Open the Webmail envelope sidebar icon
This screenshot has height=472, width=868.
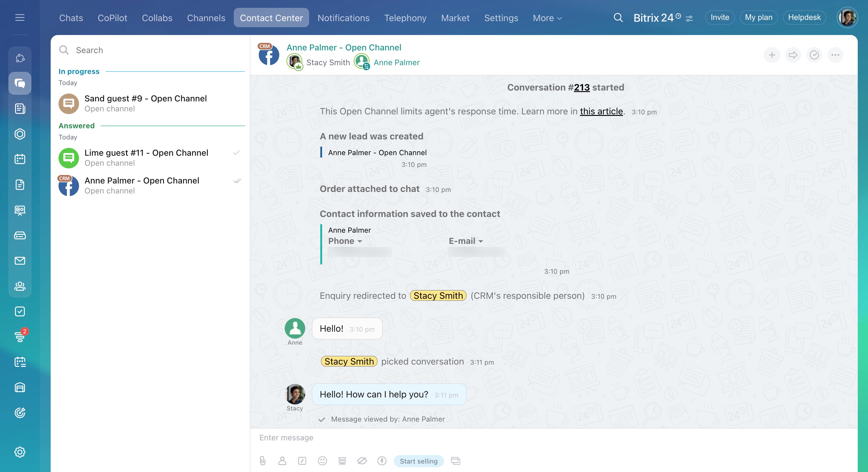click(x=20, y=261)
